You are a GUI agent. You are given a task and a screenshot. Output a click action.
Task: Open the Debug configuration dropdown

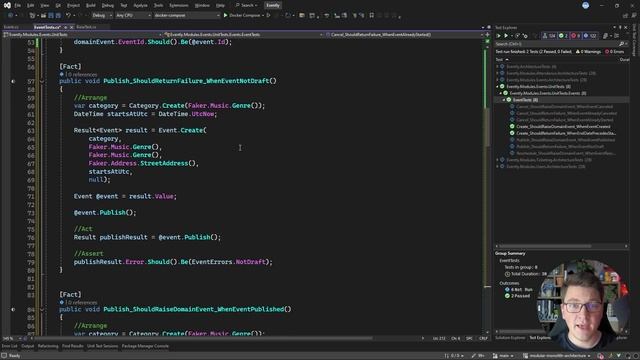click(x=102, y=16)
